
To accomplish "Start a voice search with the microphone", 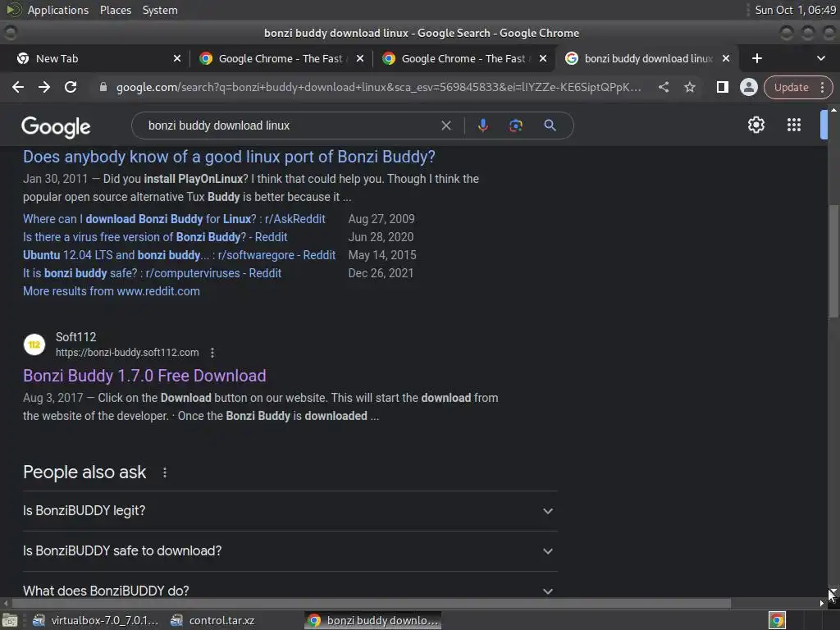I will click(482, 126).
